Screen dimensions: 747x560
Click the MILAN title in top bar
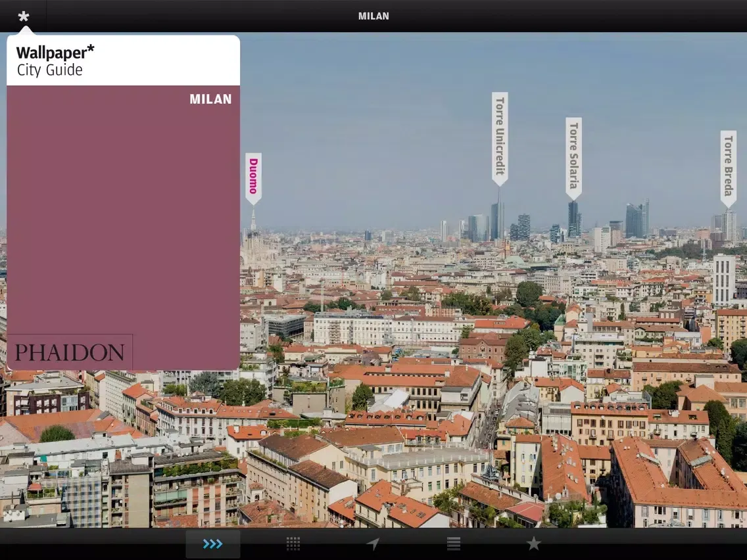[373, 16]
